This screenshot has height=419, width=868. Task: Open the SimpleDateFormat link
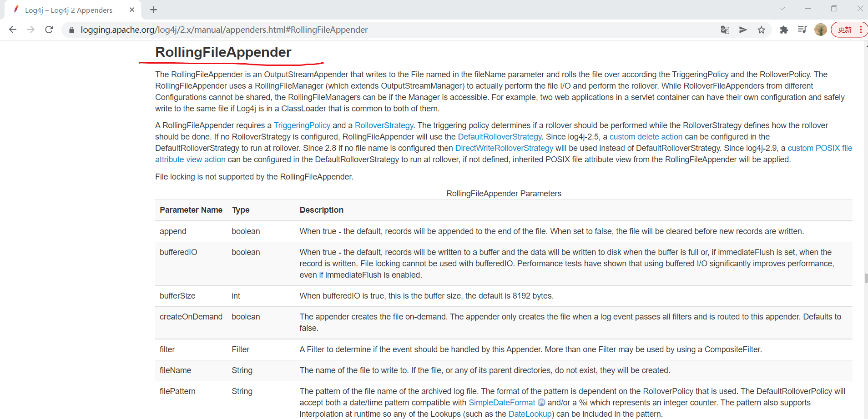502,403
